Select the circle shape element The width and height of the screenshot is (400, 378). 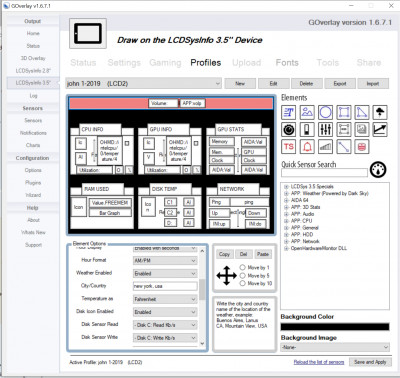point(325,113)
